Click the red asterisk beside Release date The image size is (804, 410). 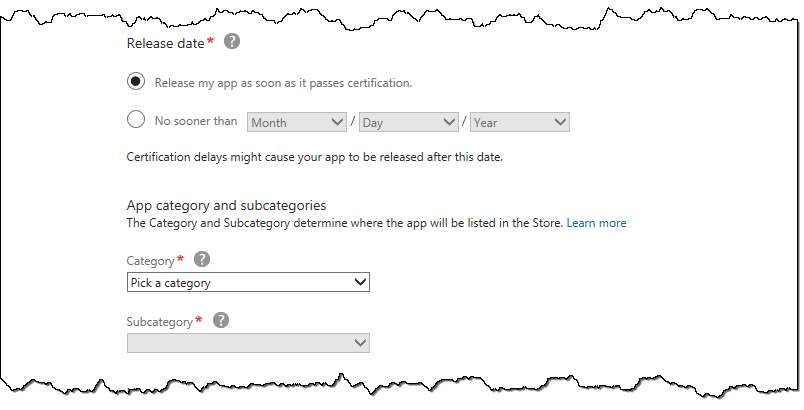point(210,42)
